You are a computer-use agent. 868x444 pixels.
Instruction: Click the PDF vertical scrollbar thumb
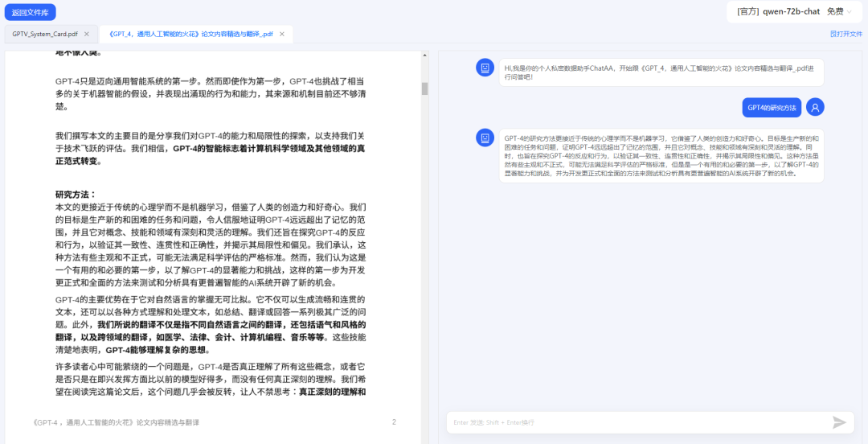point(424,88)
